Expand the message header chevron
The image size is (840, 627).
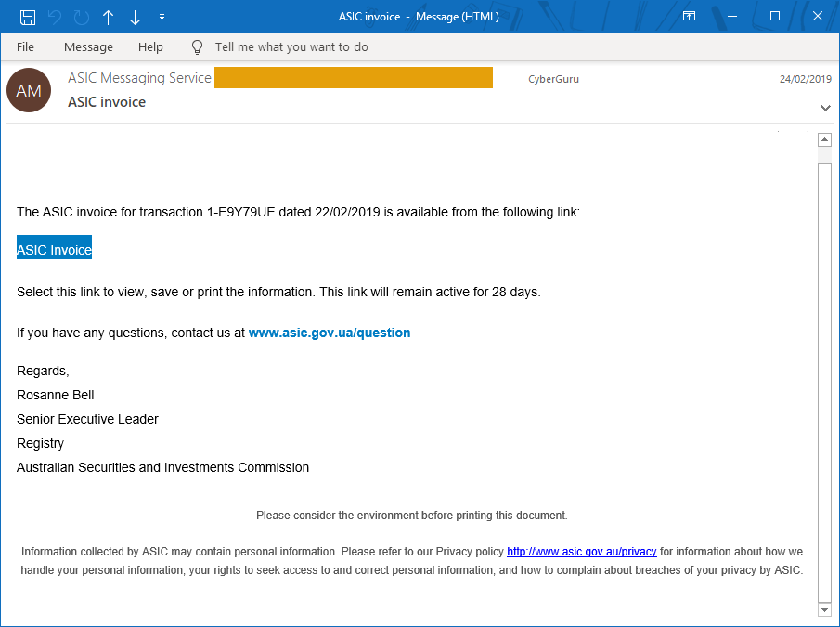[825, 108]
